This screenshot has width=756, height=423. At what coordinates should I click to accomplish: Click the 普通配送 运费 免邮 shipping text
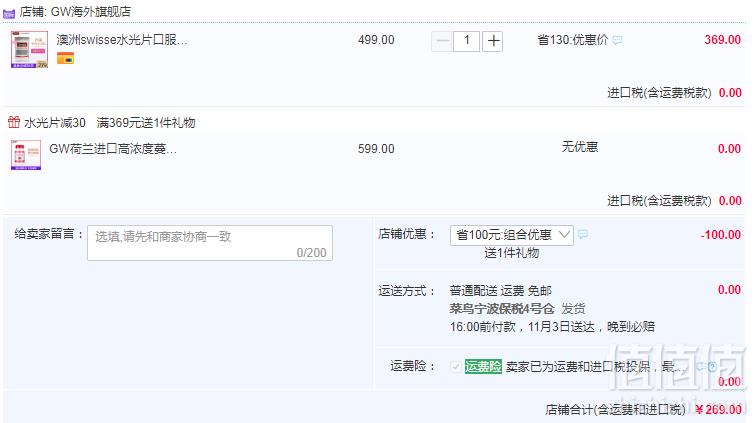pos(500,291)
